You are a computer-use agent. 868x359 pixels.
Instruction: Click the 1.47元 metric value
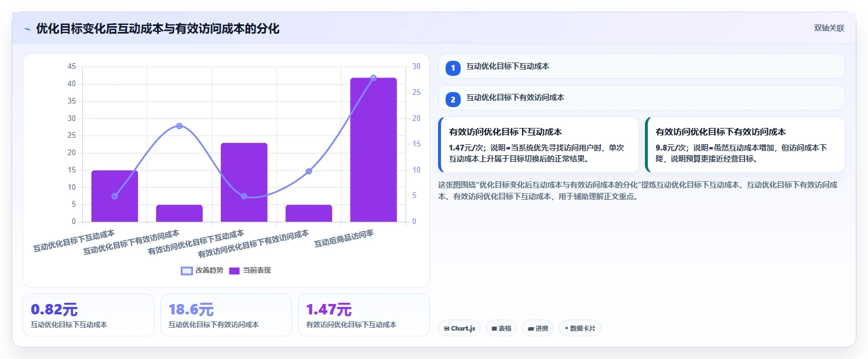pos(329,310)
